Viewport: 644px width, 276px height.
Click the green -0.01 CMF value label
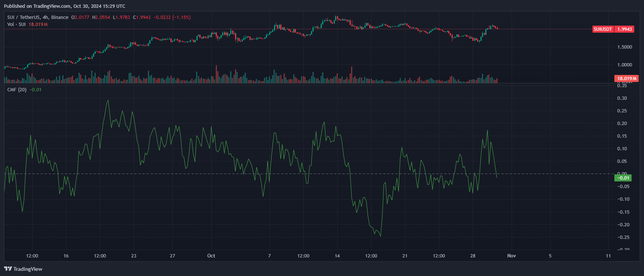pyautogui.click(x=623, y=178)
